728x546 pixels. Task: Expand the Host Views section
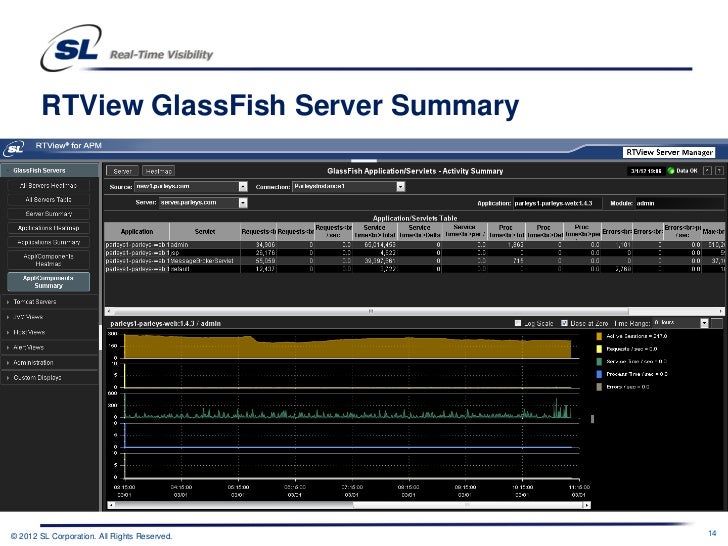(x=49, y=332)
